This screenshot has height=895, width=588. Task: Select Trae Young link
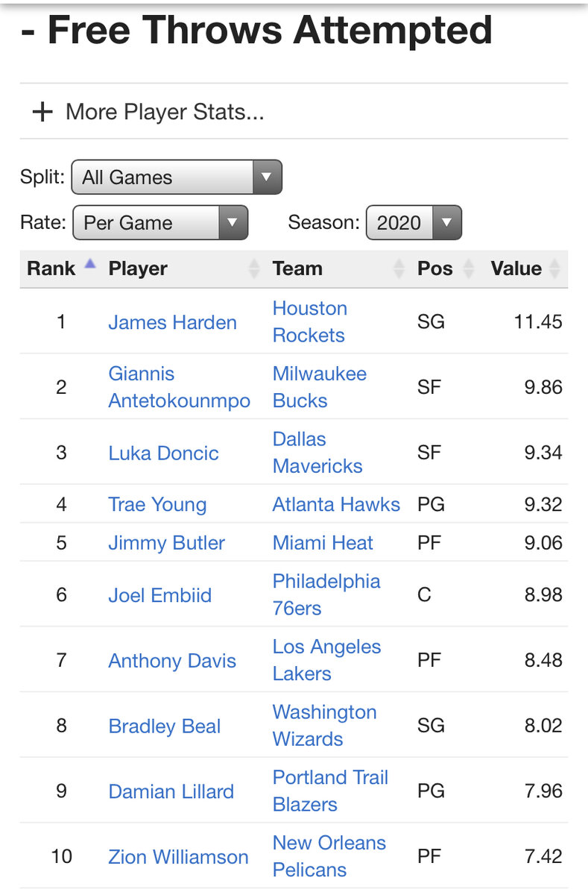[x=157, y=504]
